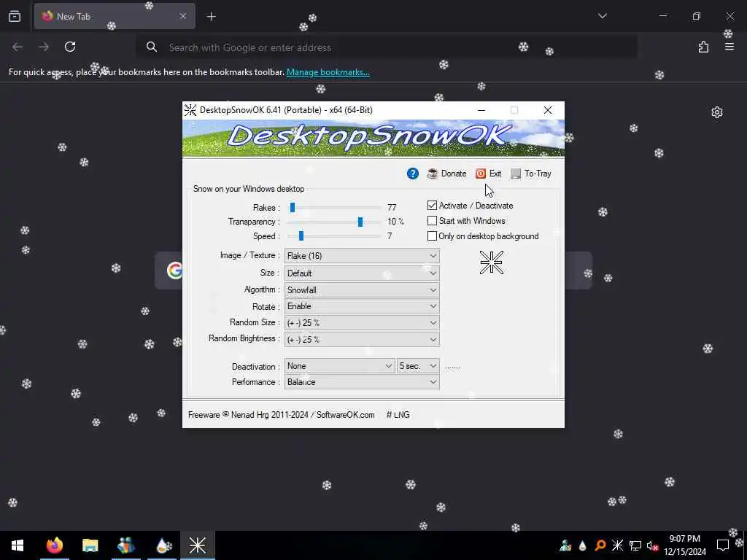Toggle the Activate / Deactivate checkbox
This screenshot has width=747, height=560.
pyautogui.click(x=432, y=205)
